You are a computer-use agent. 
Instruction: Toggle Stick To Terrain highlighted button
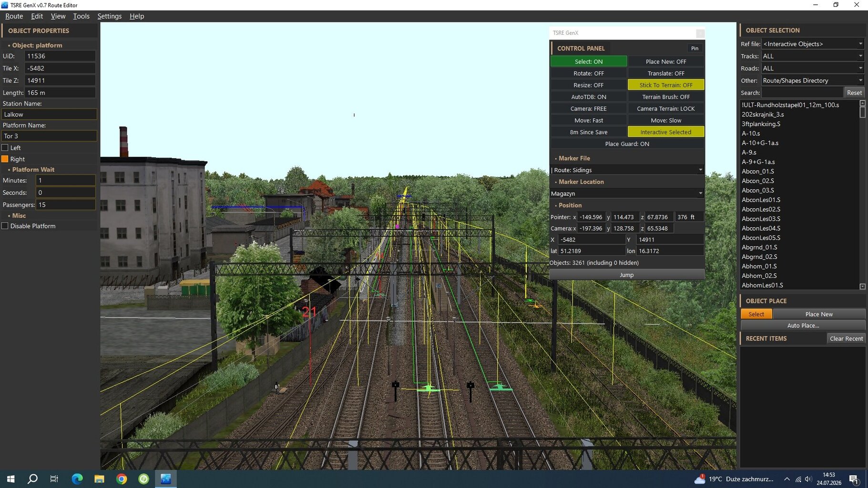pyautogui.click(x=666, y=85)
